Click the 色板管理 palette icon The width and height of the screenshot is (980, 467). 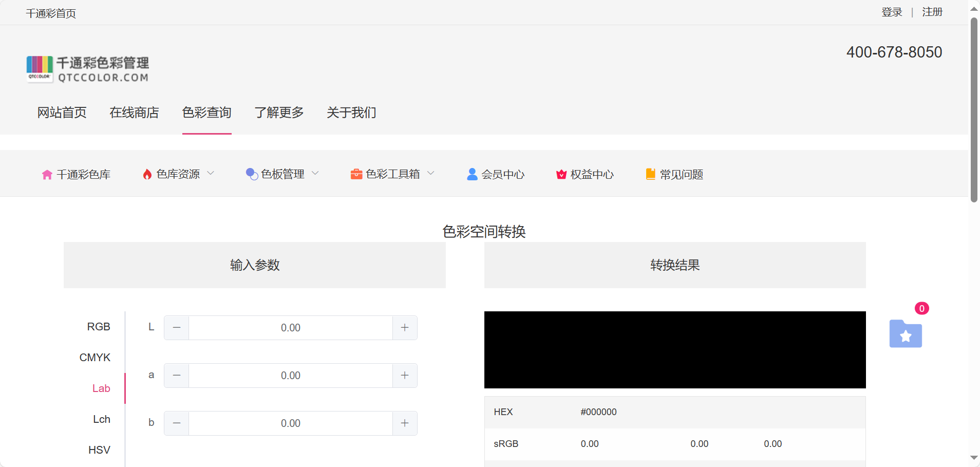click(252, 175)
